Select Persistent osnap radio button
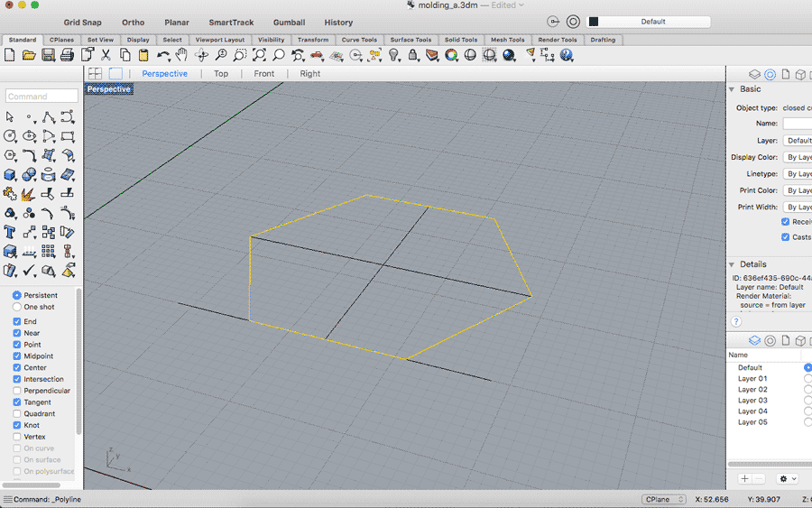This screenshot has height=508, width=812. point(16,295)
